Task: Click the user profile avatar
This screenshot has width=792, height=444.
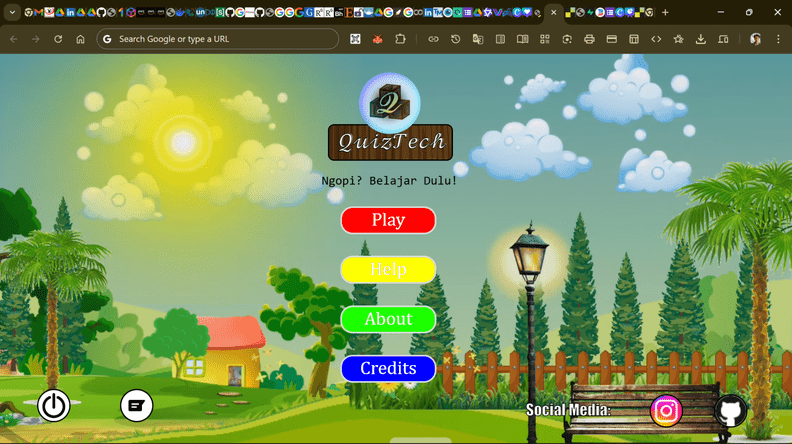Action: [756, 39]
